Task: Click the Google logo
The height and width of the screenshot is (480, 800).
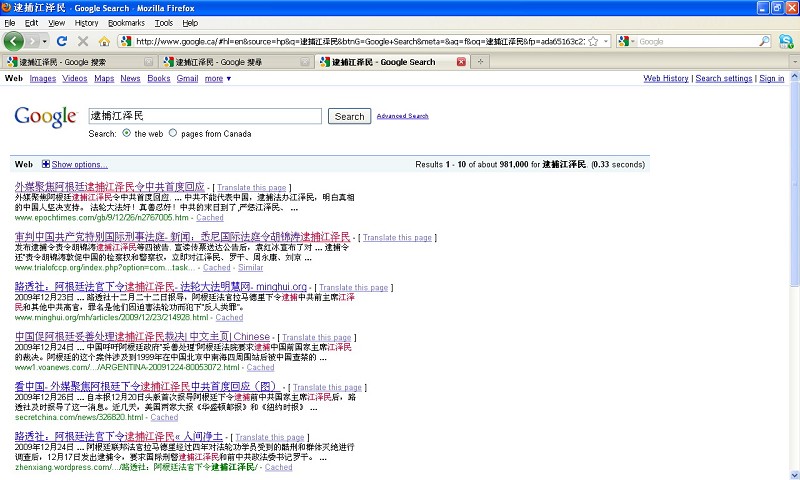Action: [45, 116]
